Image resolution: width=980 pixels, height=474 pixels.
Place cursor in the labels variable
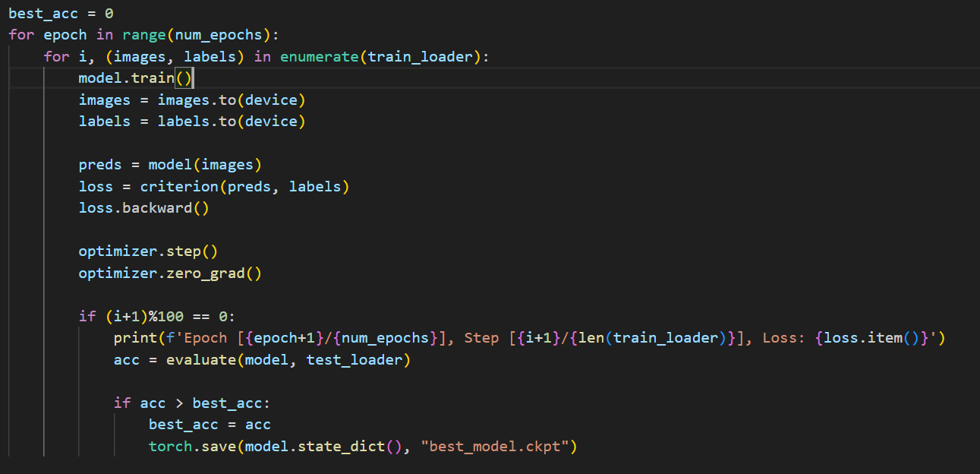click(105, 121)
